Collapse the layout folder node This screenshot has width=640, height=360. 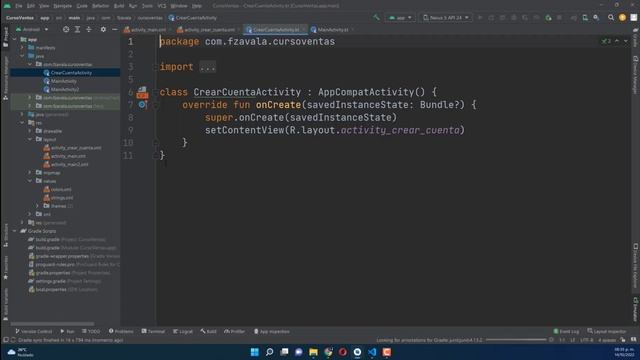pyautogui.click(x=30, y=139)
